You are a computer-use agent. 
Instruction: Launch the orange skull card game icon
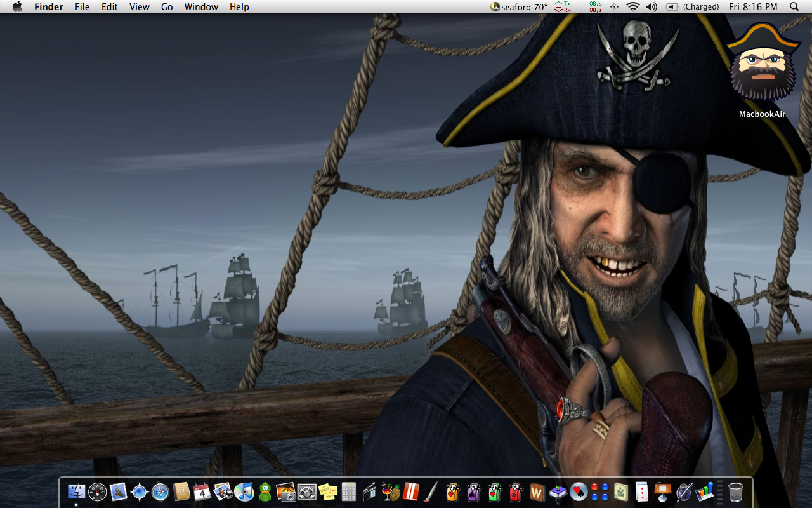pos(452,491)
